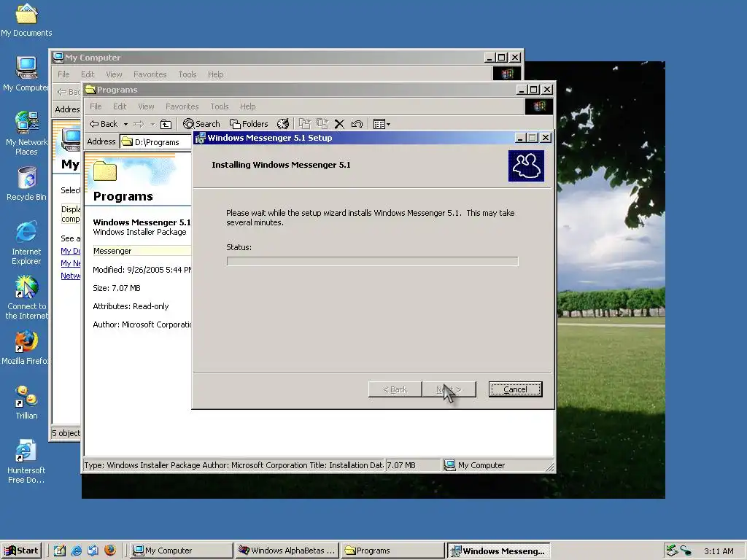The width and height of the screenshot is (747, 560).
Task: Click Firefox quick launch icon
Action: (x=110, y=551)
